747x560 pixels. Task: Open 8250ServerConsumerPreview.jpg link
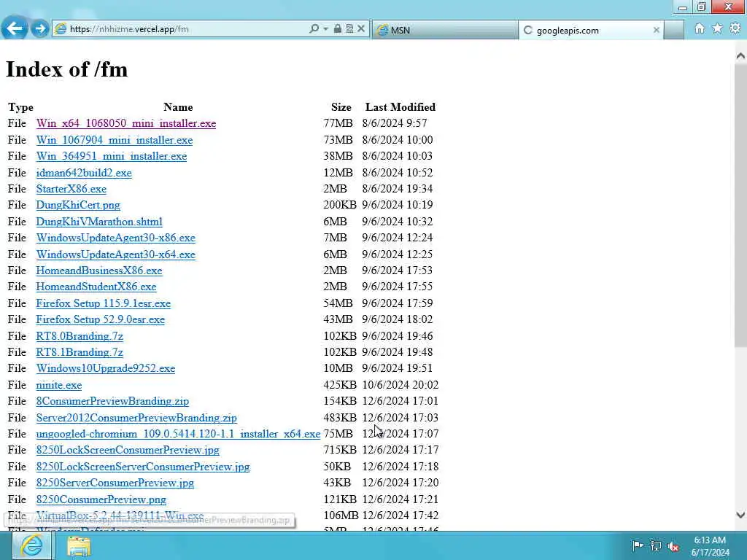click(x=115, y=483)
